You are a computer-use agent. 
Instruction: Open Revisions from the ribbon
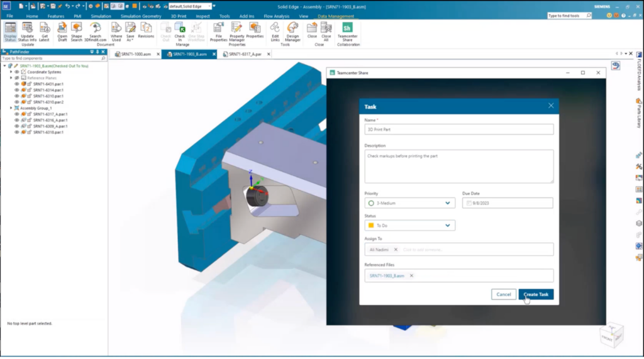pos(146,30)
